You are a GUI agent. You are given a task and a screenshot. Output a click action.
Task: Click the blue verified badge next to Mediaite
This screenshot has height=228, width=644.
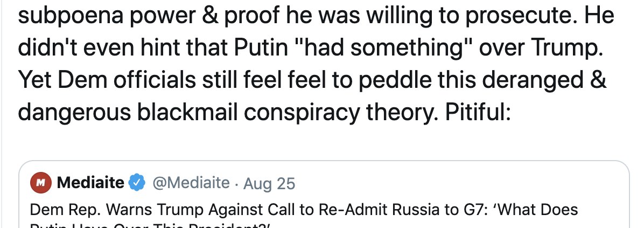click(138, 184)
